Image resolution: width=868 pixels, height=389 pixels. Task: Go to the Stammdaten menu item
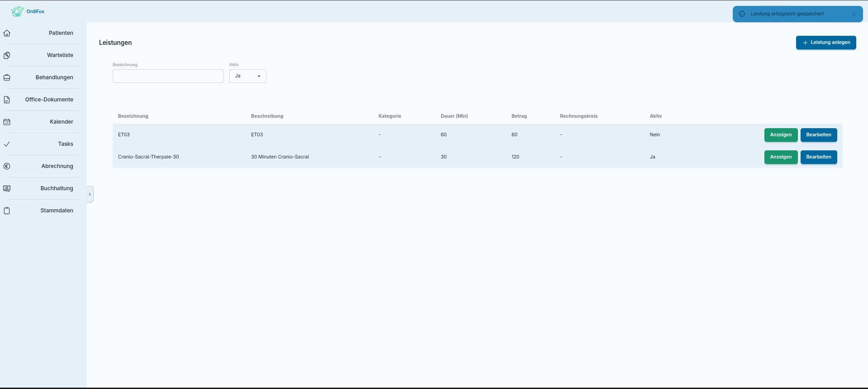[x=57, y=211]
